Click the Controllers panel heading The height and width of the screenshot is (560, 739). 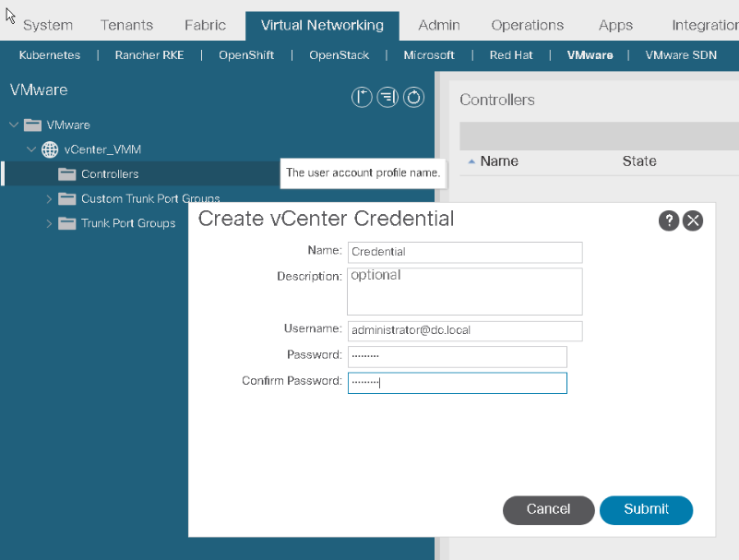click(497, 100)
